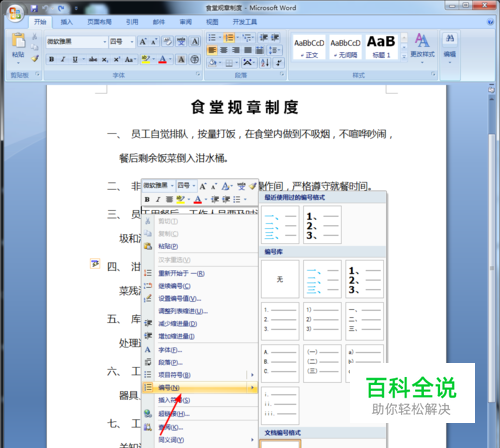Screen dimensions: 500x448
Task: Click the Change Case (Aa) icon
Action: 130,60
